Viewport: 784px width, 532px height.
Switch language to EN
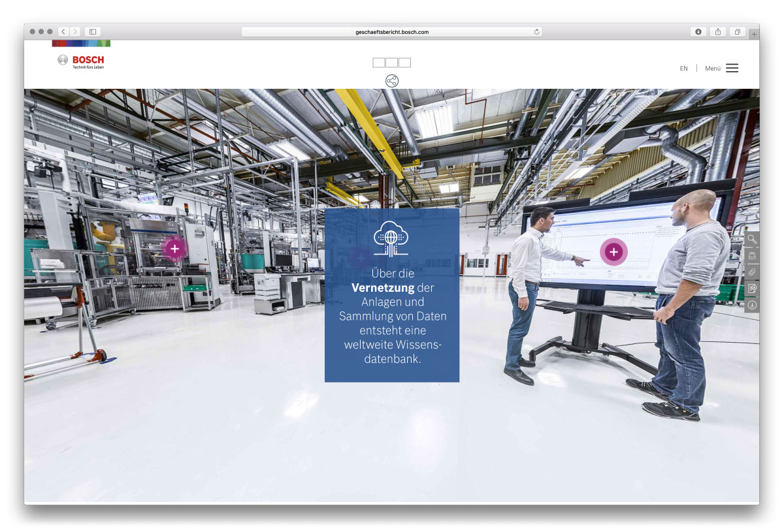pos(683,69)
